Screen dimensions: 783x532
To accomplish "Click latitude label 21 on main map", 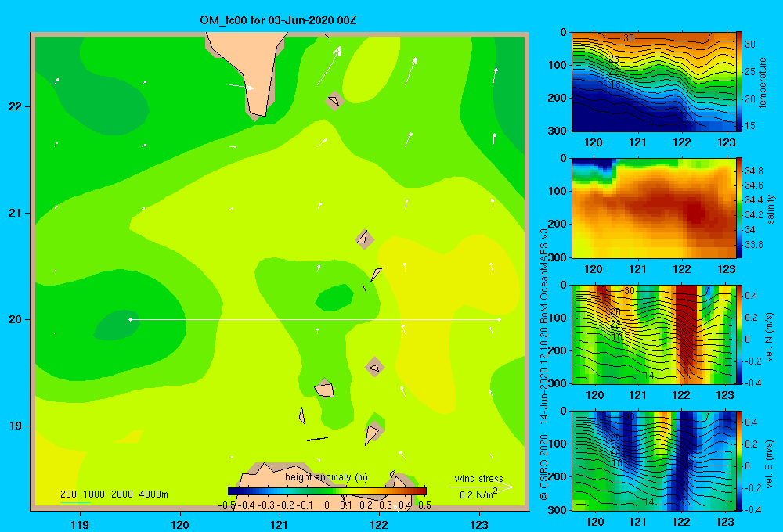I will 15,213.
